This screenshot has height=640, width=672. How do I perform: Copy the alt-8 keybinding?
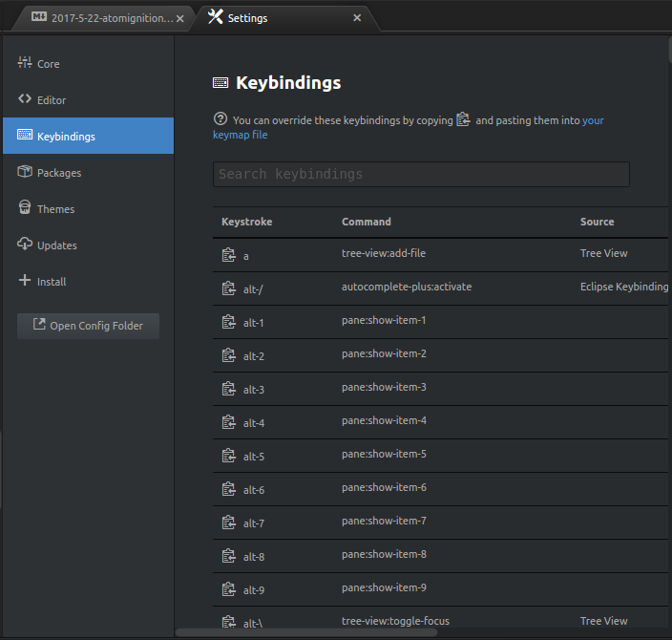pyautogui.click(x=228, y=556)
